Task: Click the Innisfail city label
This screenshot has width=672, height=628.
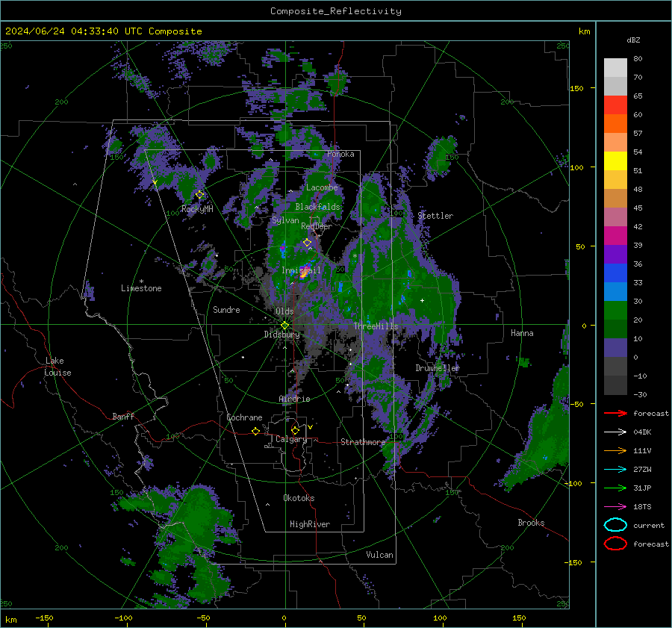Action: click(301, 270)
